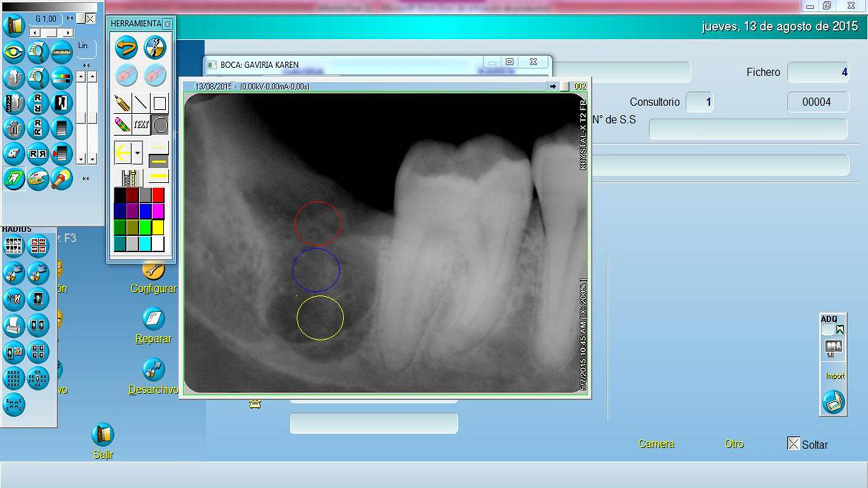The width and height of the screenshot is (868, 488).
Task: Select the TEXT annotation tool
Action: [x=141, y=125]
